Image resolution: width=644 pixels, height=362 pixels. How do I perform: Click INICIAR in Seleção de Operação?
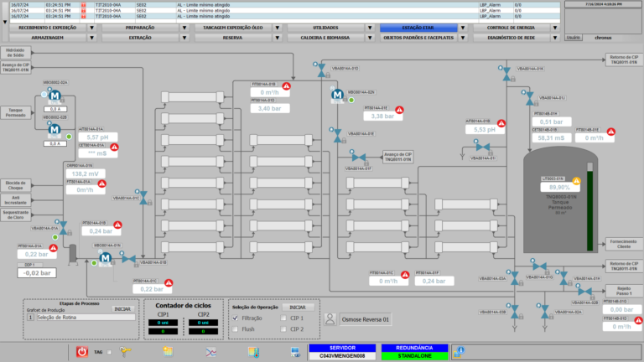298,307
